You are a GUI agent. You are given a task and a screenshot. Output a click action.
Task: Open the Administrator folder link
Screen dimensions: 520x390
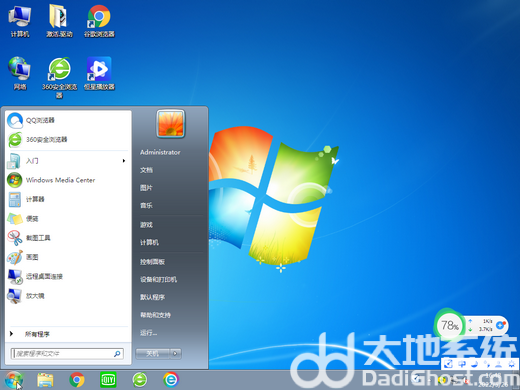pos(160,152)
